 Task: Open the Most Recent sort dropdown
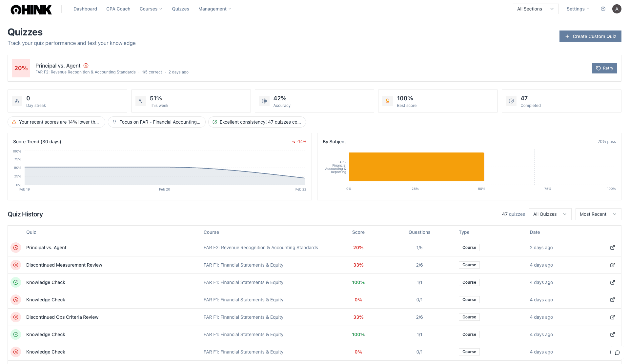598,214
